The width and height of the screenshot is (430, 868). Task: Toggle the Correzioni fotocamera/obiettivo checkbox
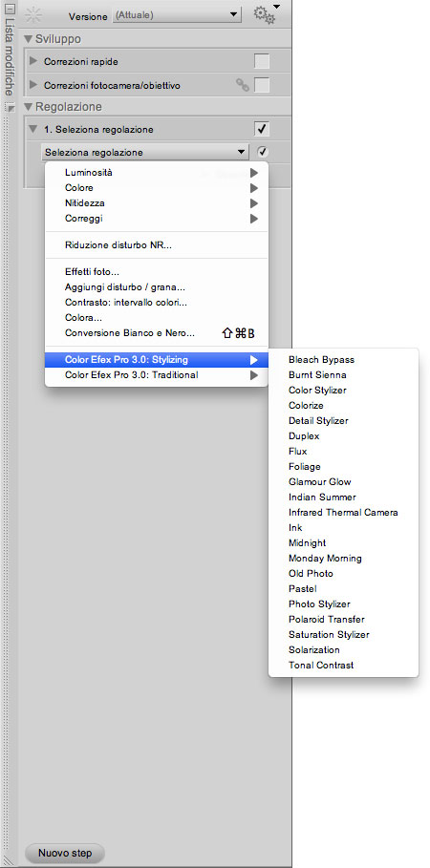click(262, 85)
